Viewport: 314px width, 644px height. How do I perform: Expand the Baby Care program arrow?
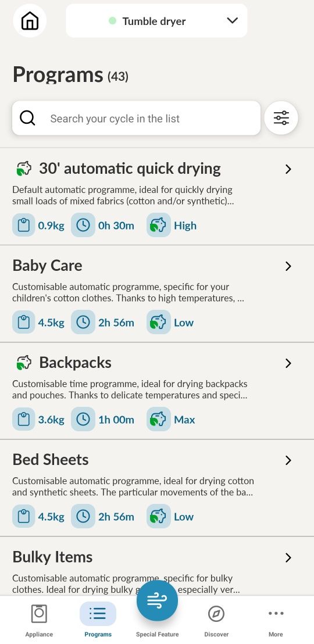(x=288, y=266)
